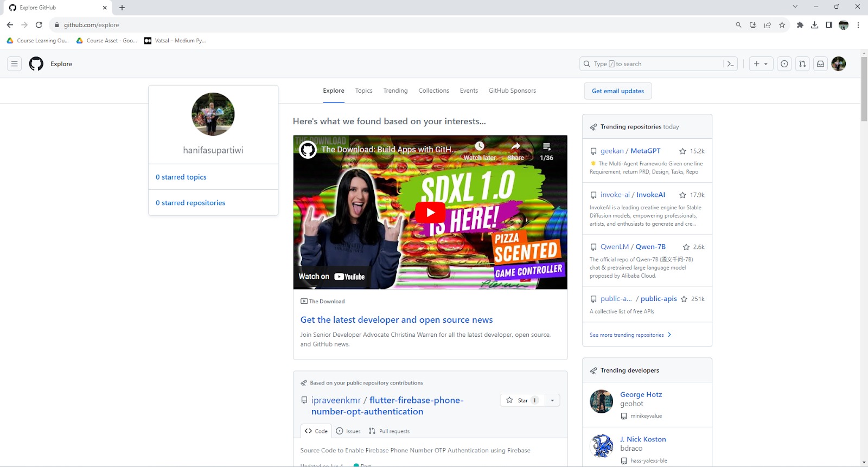868x467 pixels.
Task: Click the tab search chevron in title bar
Action: [795, 7]
